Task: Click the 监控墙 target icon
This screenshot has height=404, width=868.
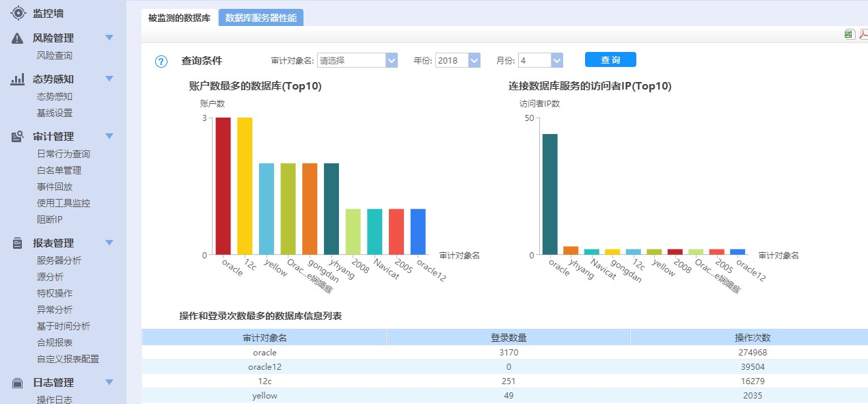Action: [18, 13]
